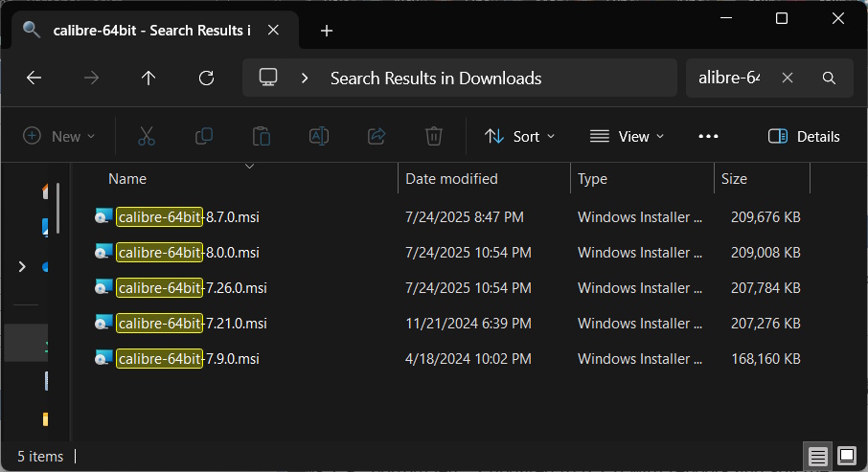868x472 pixels.
Task: Sort by Date modified column header
Action: [x=451, y=179]
